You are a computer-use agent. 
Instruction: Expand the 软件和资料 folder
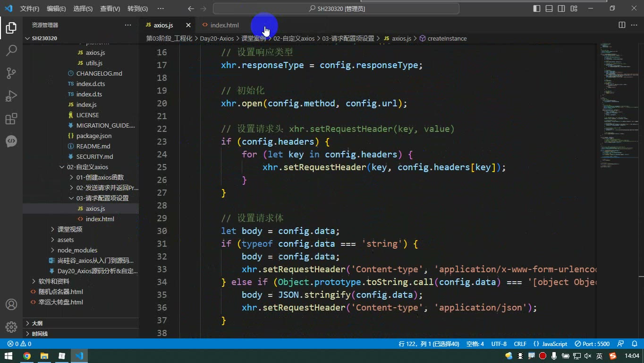54,281
